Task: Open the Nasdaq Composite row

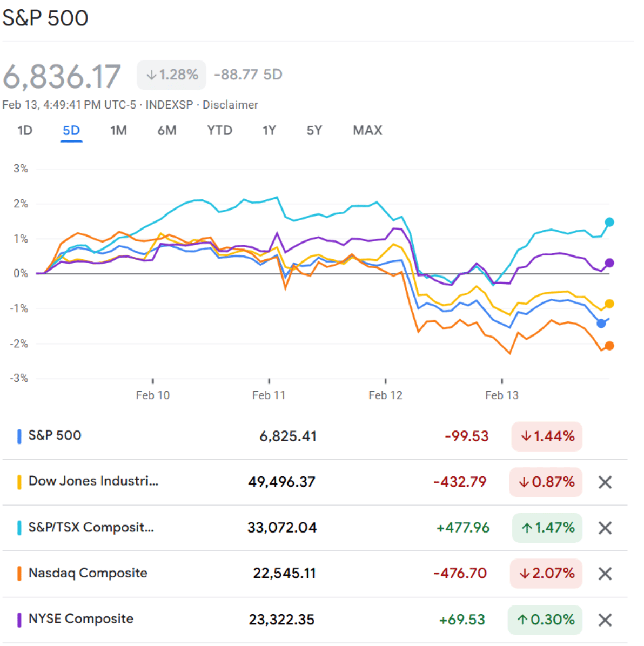Action: tap(88, 573)
